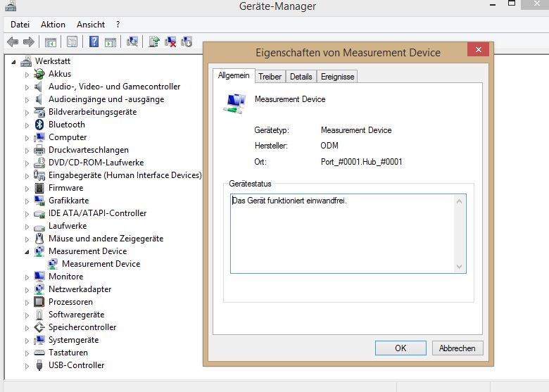Update driver software via green-arrow icon

point(153,42)
